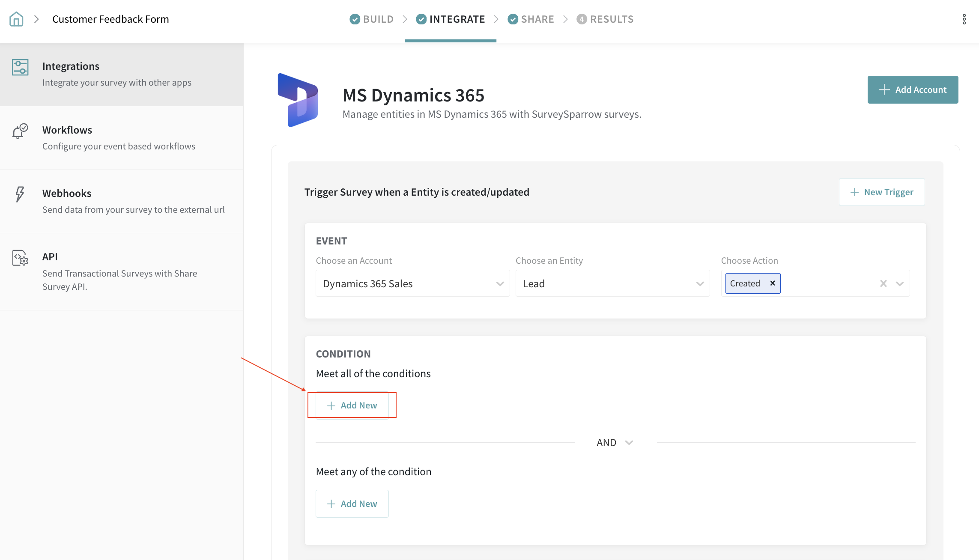Open the Lead entity dropdown

700,283
